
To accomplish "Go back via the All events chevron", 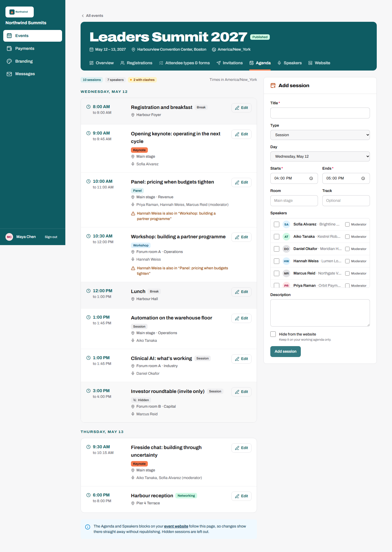I will 83,16.
